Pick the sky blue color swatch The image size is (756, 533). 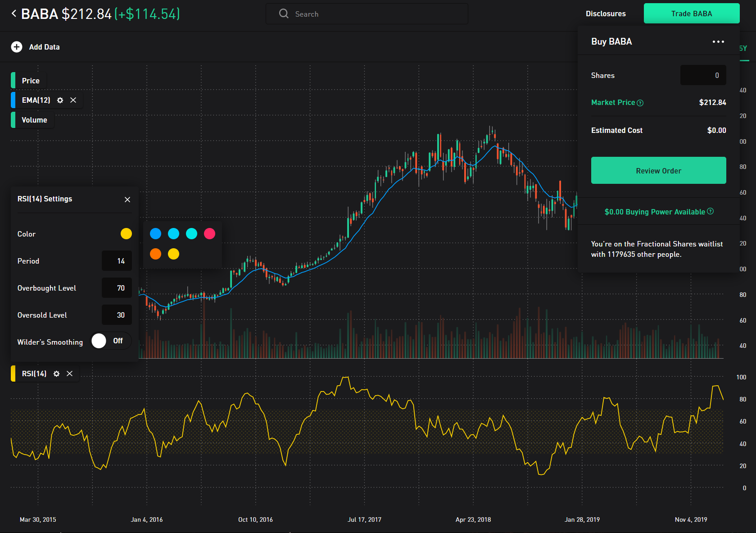[173, 233]
